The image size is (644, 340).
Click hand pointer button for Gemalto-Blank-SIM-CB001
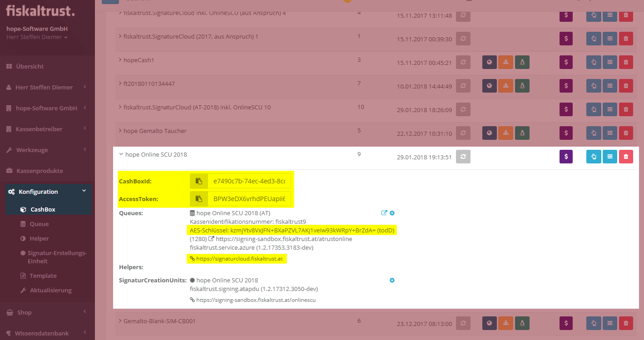tap(594, 323)
